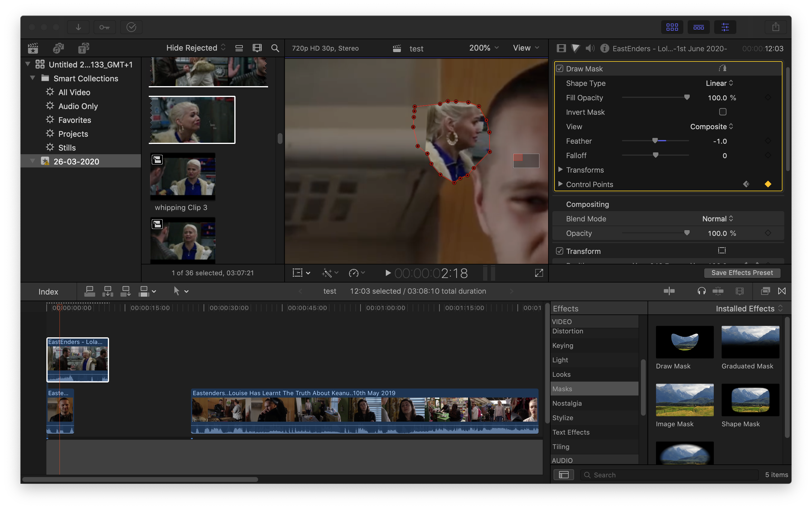Select the Keying effects category
The width and height of the screenshot is (812, 509).
click(563, 345)
